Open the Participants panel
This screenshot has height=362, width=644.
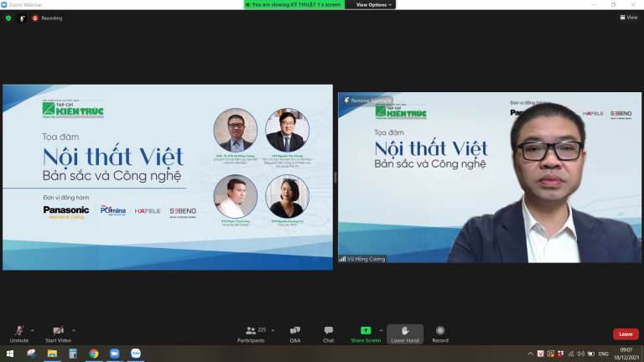click(251, 333)
